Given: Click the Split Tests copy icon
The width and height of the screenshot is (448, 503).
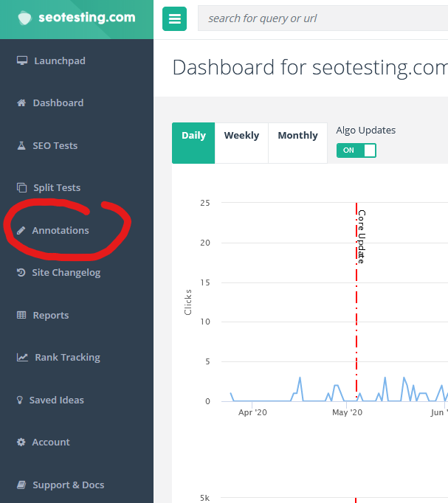Looking at the screenshot, I should tap(22, 187).
